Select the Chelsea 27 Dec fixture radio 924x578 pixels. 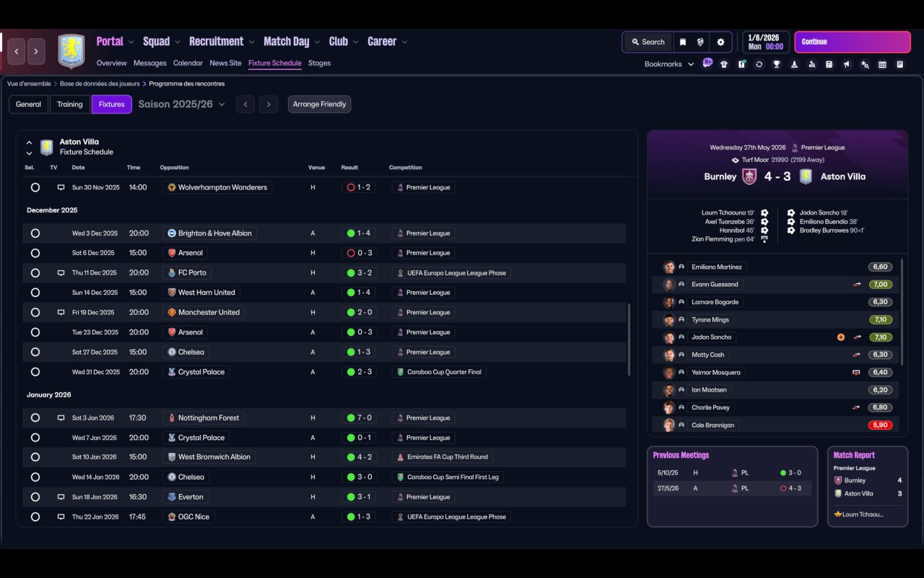[35, 353]
